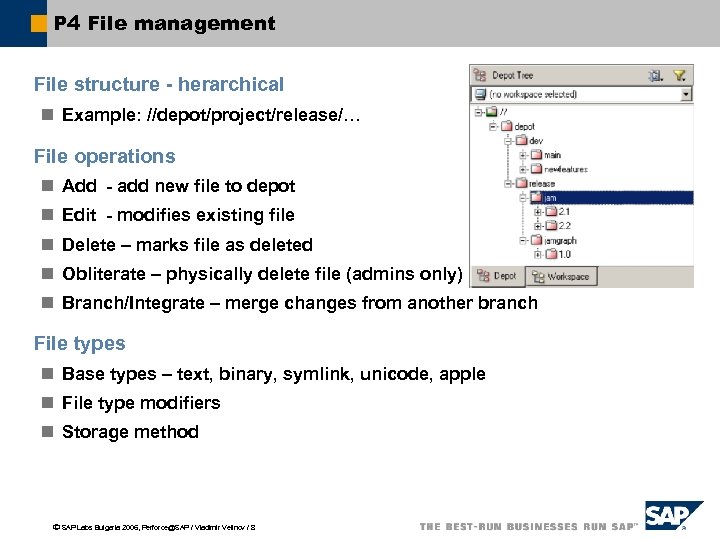Click the SAP Labs Bulgaria copyright footer
Viewport: 720px width, 540px height.
point(154,528)
